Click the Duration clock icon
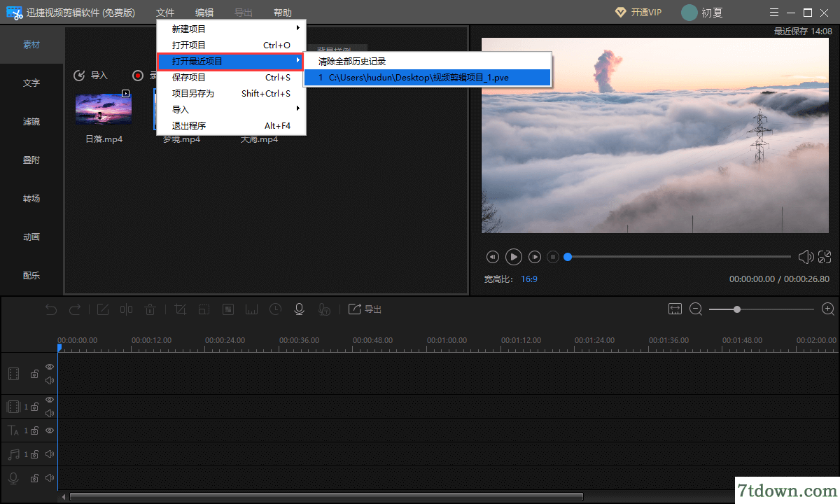The width and height of the screenshot is (840, 504). (x=276, y=309)
